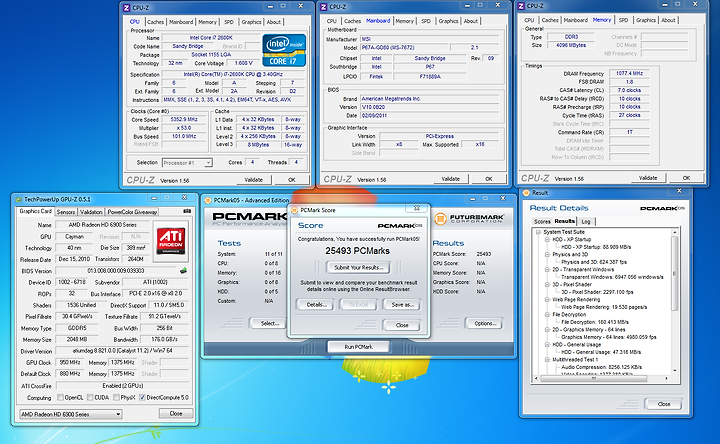720x444 pixels.
Task: Click the GPU-Z title bar icon
Action: (x=18, y=199)
